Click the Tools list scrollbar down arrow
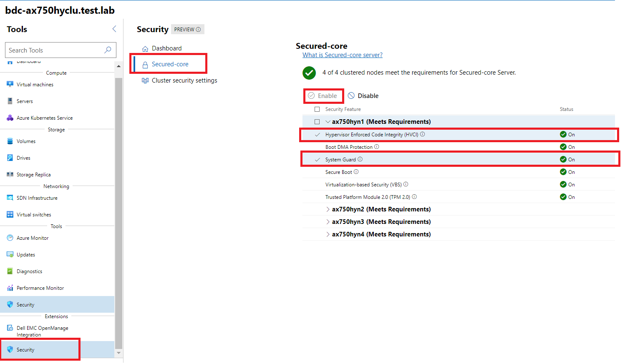625x364 pixels. (118, 353)
